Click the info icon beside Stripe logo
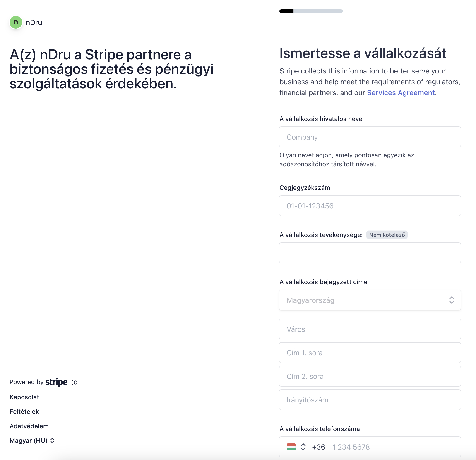Screen dimensions: 476x460 [74, 383]
